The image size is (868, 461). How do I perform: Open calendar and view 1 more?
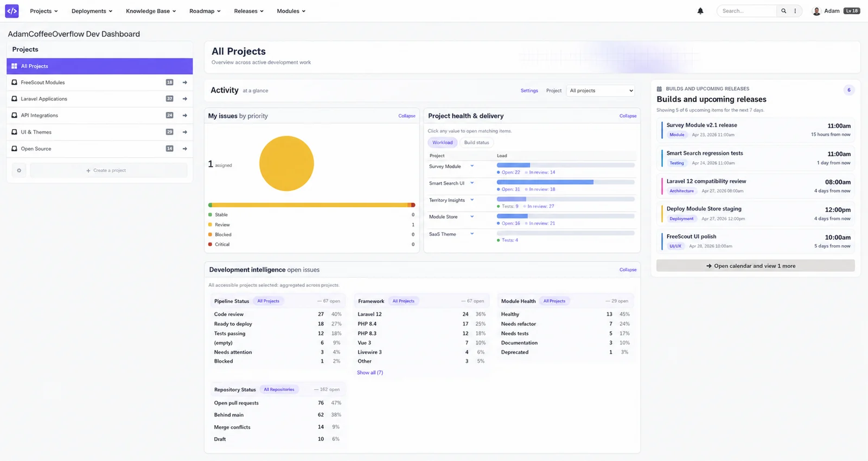(755, 266)
